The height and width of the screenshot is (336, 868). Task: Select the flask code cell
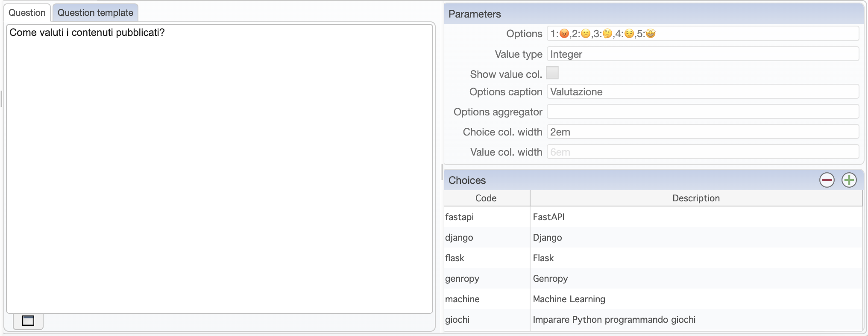coord(487,258)
